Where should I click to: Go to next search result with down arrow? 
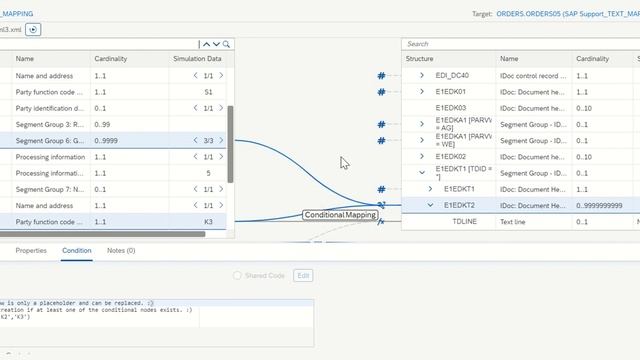coord(216,44)
